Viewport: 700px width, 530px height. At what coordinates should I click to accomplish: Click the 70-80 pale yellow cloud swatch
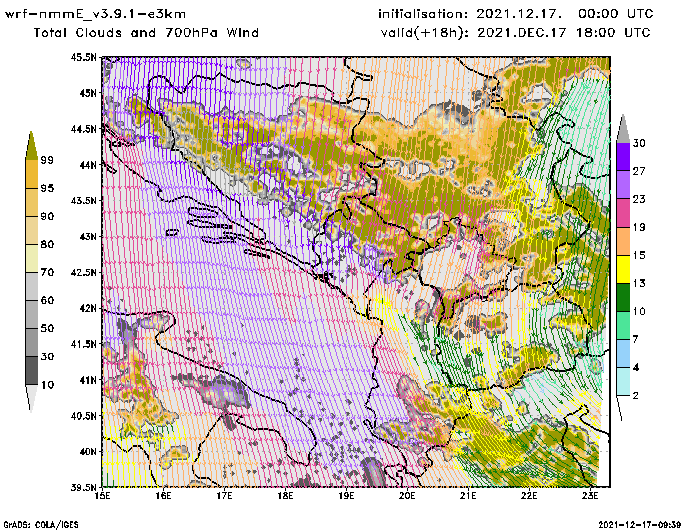click(32, 259)
